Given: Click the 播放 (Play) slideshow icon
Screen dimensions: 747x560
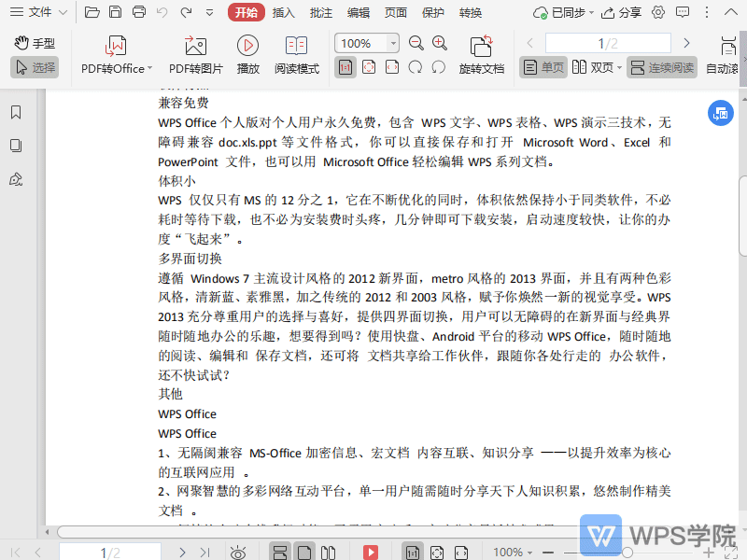Looking at the screenshot, I should (x=247, y=53).
